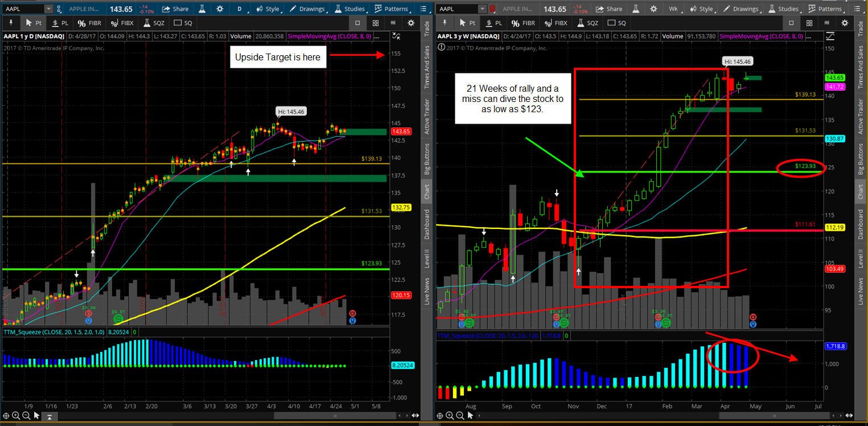Open Live News tab of right chart
Screen dimensions: 868x426
point(861,291)
